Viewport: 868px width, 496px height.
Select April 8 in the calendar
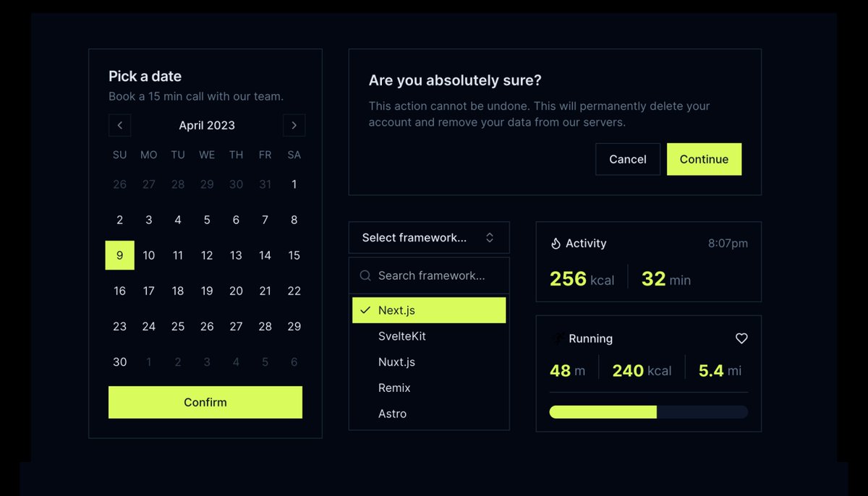294,220
